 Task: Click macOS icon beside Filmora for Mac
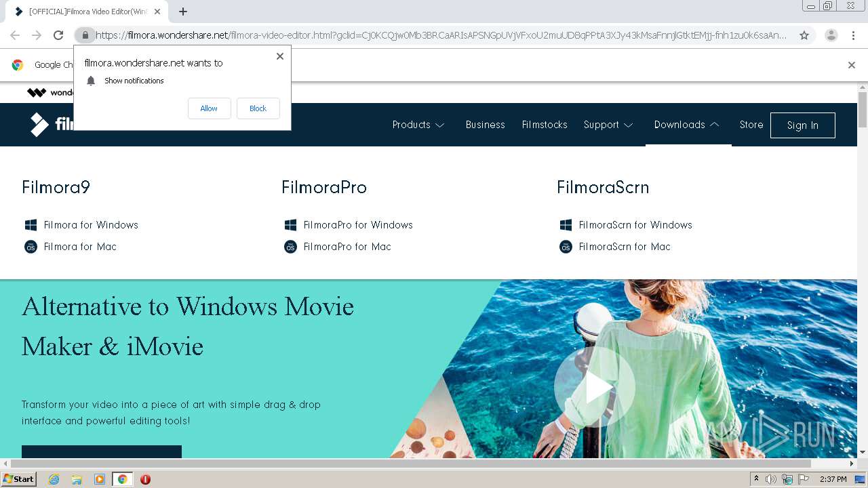click(31, 247)
